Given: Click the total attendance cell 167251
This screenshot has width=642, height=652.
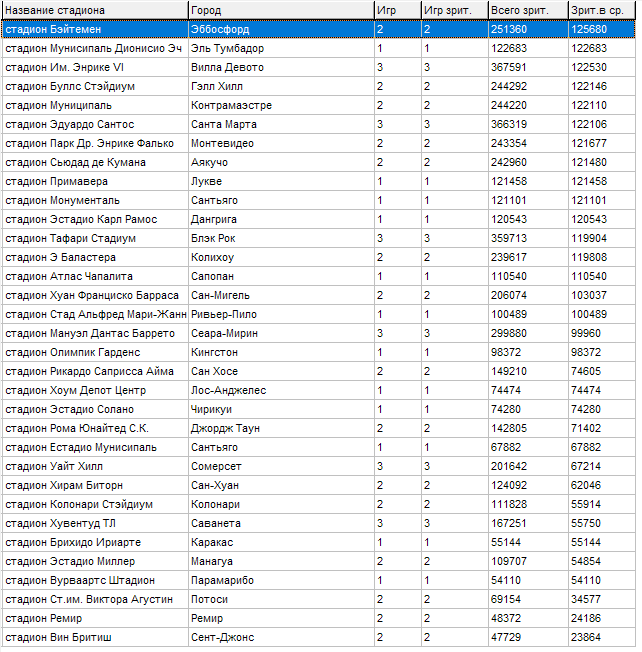Looking at the screenshot, I should click(509, 524).
